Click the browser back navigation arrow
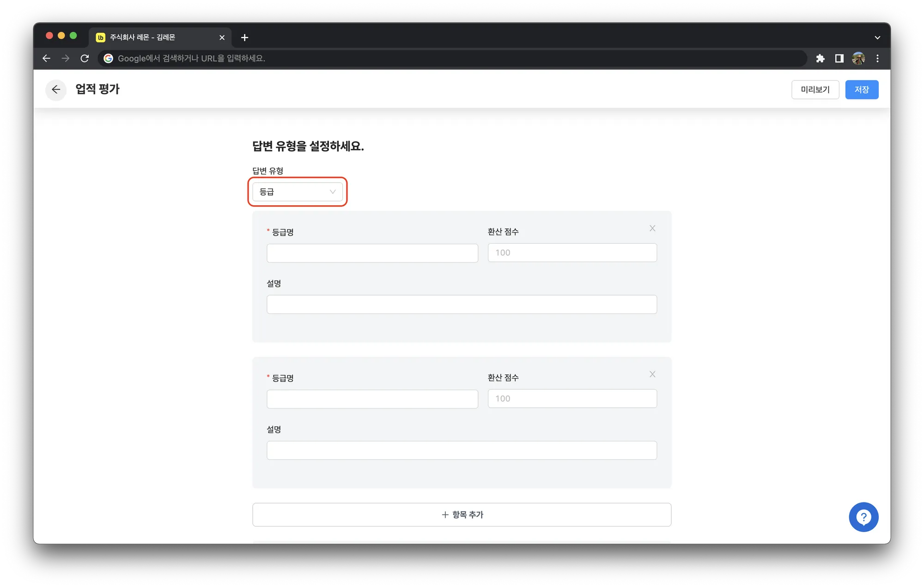Image resolution: width=924 pixels, height=588 pixels. pos(46,58)
